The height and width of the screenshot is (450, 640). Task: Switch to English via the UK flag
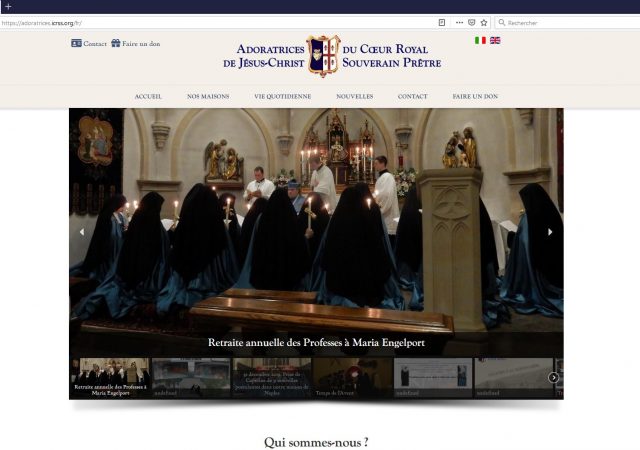click(x=495, y=41)
